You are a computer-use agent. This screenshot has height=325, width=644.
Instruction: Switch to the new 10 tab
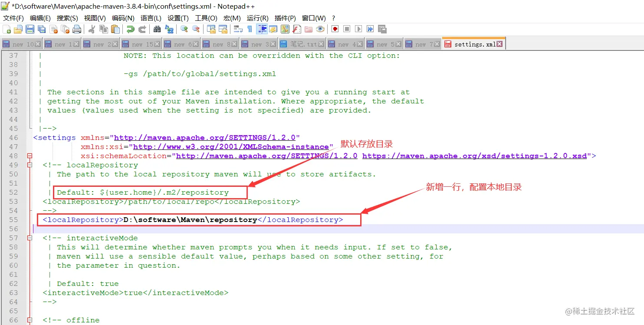(22, 44)
